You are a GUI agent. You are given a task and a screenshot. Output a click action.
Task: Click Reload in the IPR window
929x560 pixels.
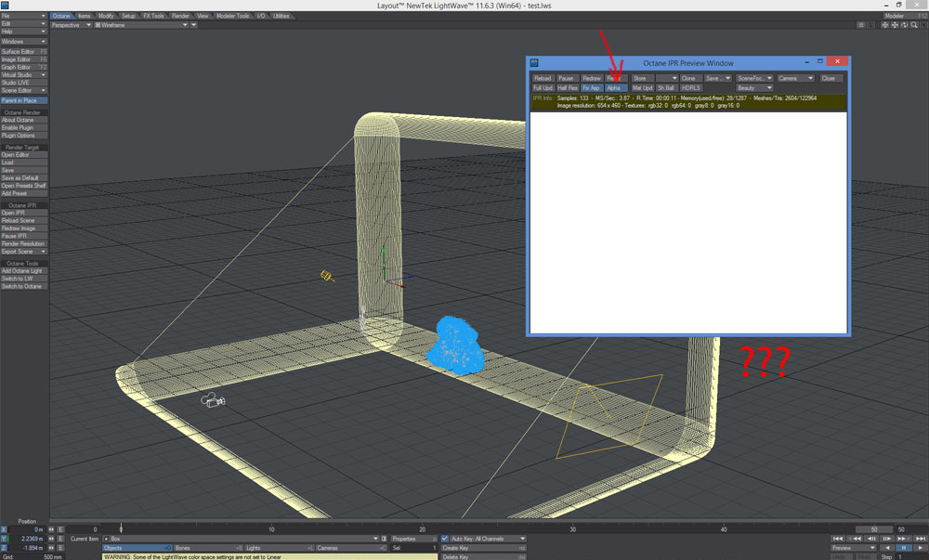[x=543, y=78]
